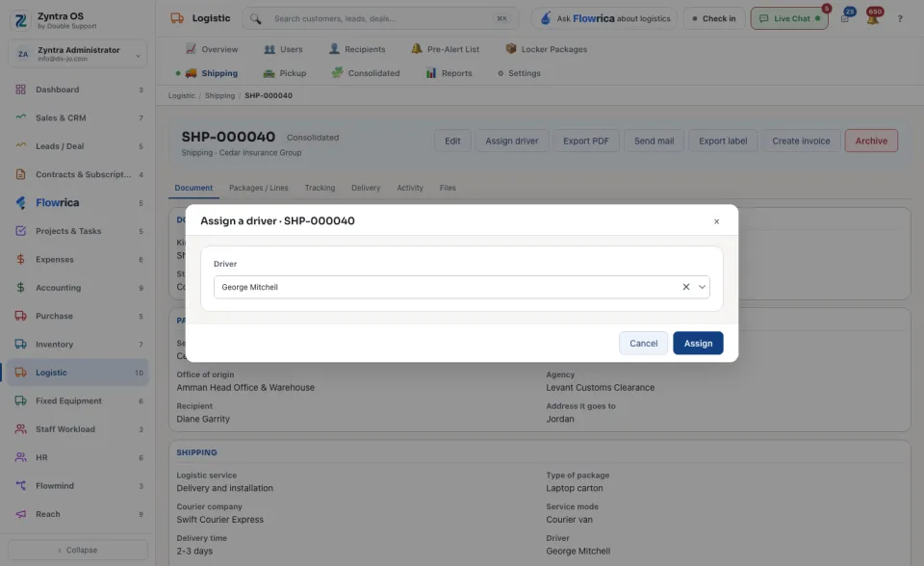This screenshot has width=924, height=566.
Task: Click the Reach megaphone icon
Action: pyautogui.click(x=20, y=513)
